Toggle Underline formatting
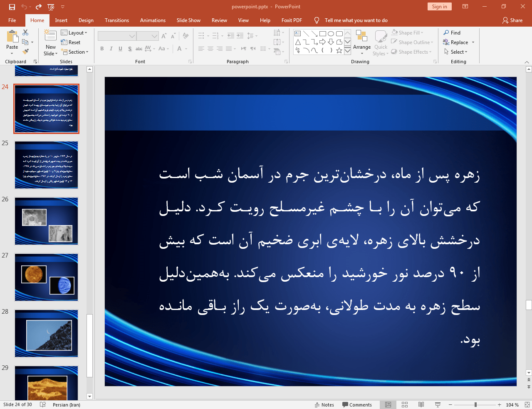This screenshot has height=409, width=532. point(120,49)
